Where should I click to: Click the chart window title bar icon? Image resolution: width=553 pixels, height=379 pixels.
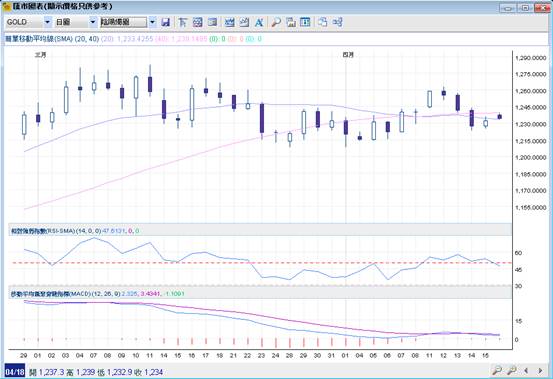(6, 6)
